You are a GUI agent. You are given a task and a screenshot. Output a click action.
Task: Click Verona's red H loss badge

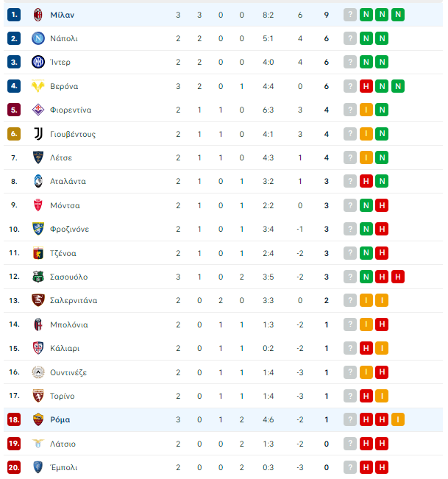(366, 86)
